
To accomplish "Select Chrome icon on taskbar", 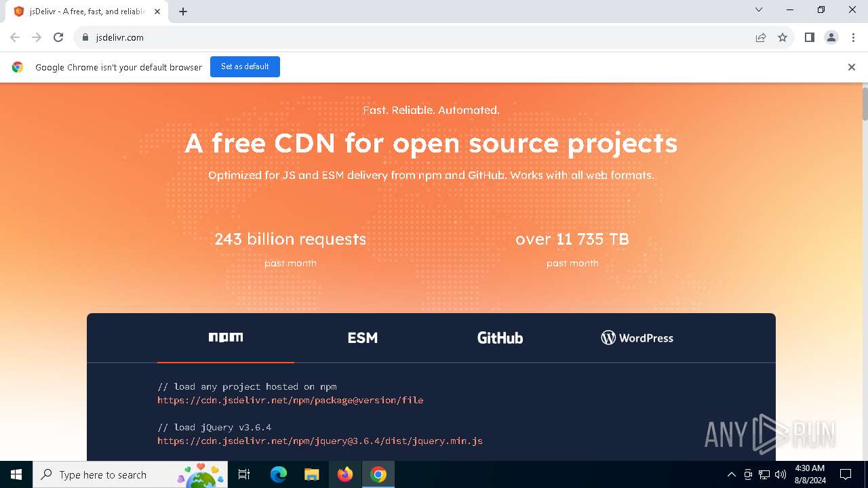I will click(x=378, y=474).
